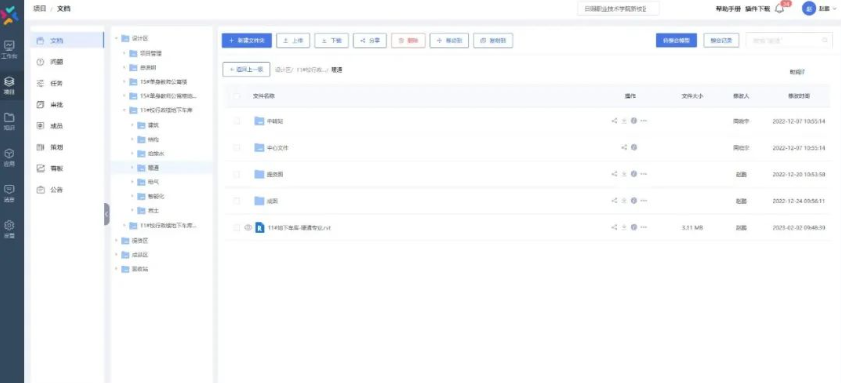Click the 返回上一级 back button
This screenshot has height=383, width=841.
tap(246, 70)
